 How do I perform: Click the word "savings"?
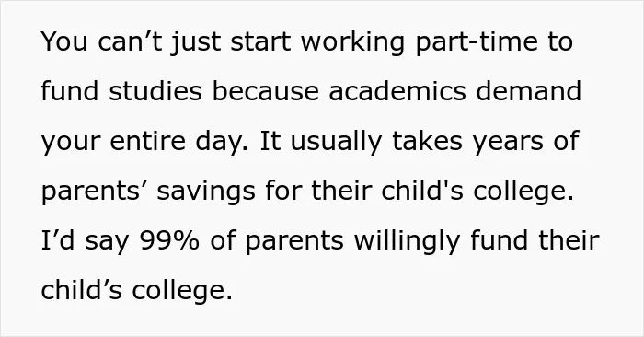206,192
